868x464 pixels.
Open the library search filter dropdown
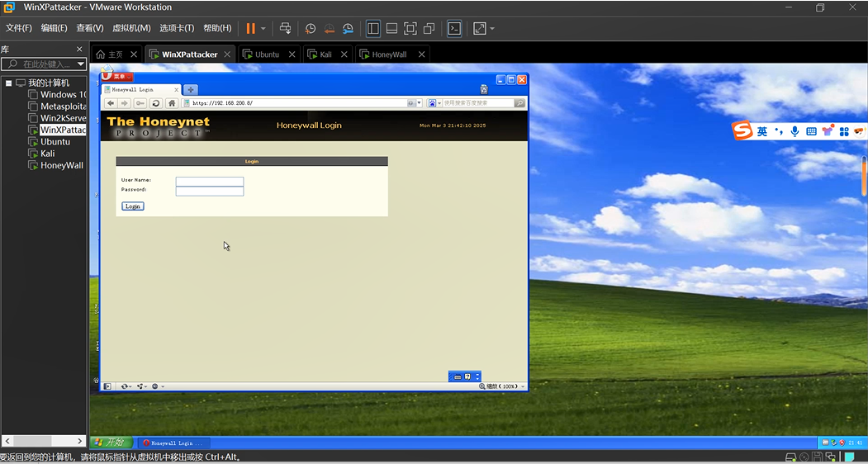tap(81, 64)
